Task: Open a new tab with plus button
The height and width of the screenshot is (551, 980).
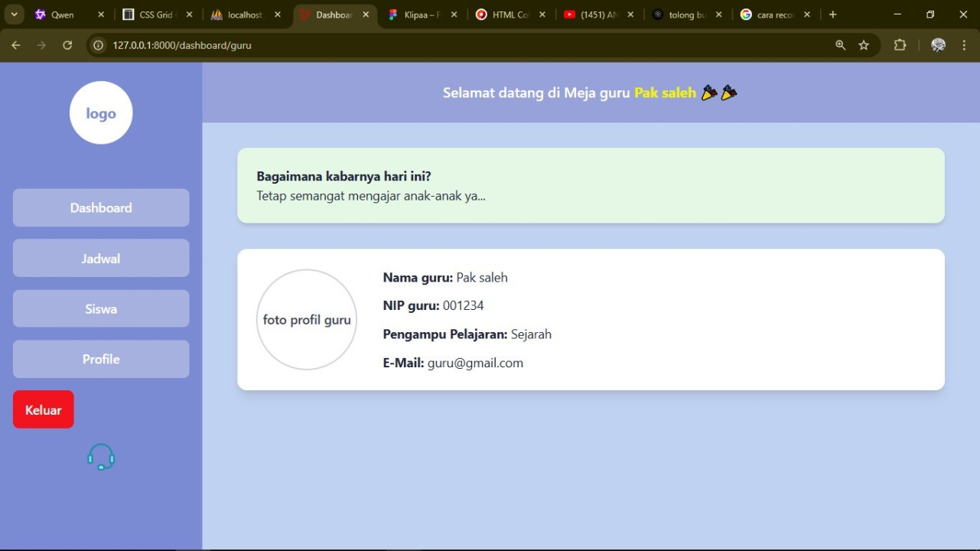Action: [833, 15]
